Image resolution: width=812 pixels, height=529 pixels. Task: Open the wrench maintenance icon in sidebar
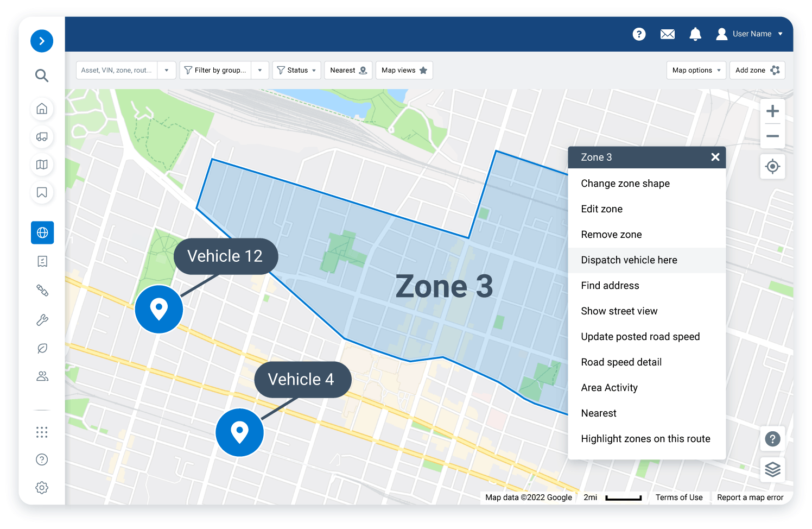(42, 320)
